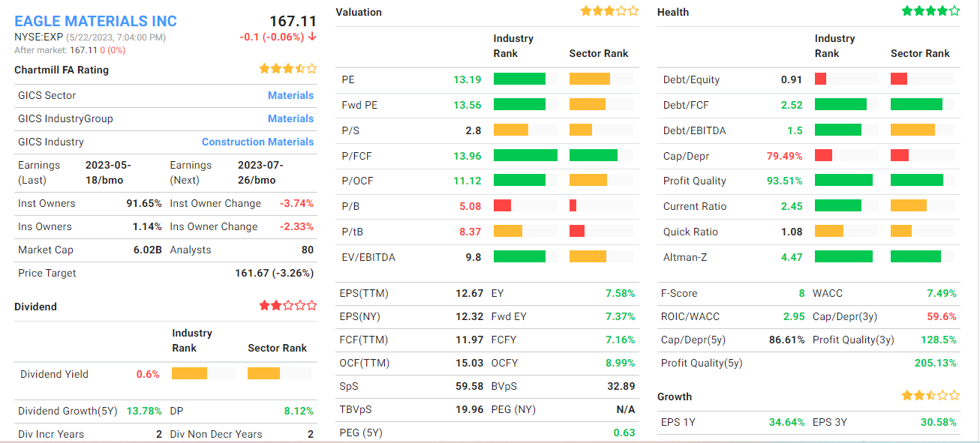The height and width of the screenshot is (443, 980).
Task: Click the P/S industry rank bar
Action: 511,130
